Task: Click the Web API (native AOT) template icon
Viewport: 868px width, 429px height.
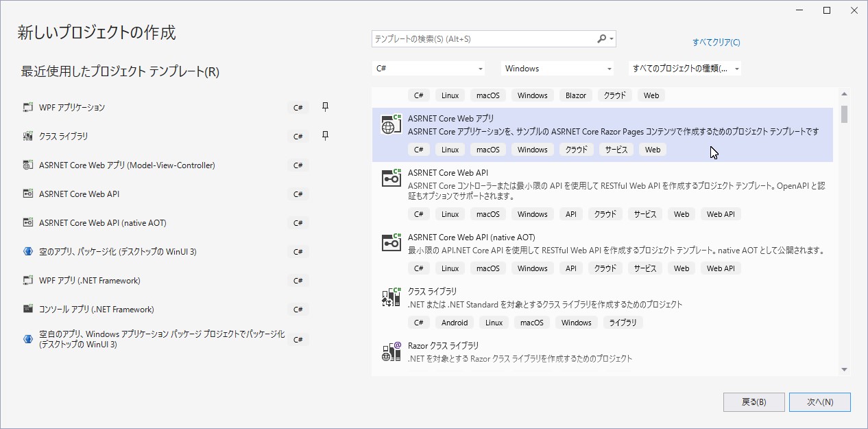Action: 391,242
